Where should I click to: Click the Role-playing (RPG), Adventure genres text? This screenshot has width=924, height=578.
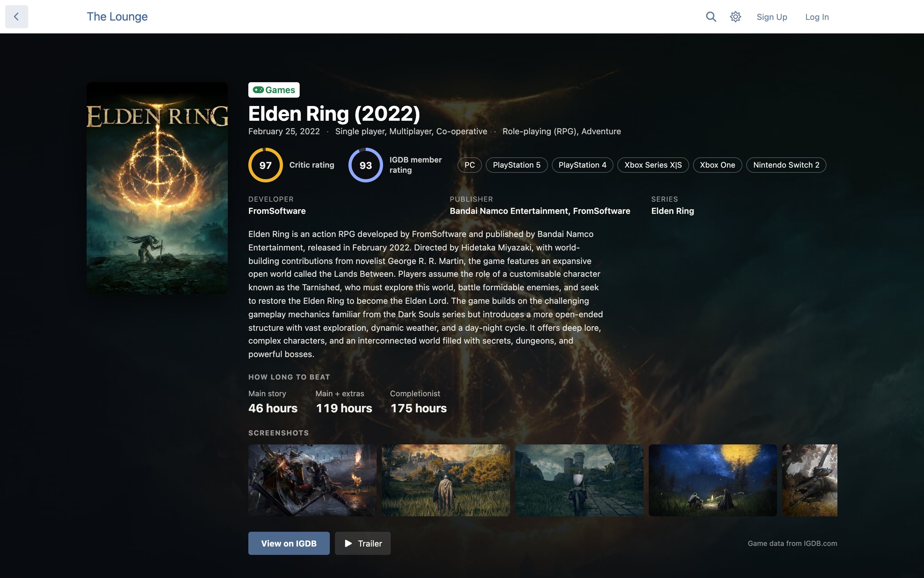tap(561, 132)
